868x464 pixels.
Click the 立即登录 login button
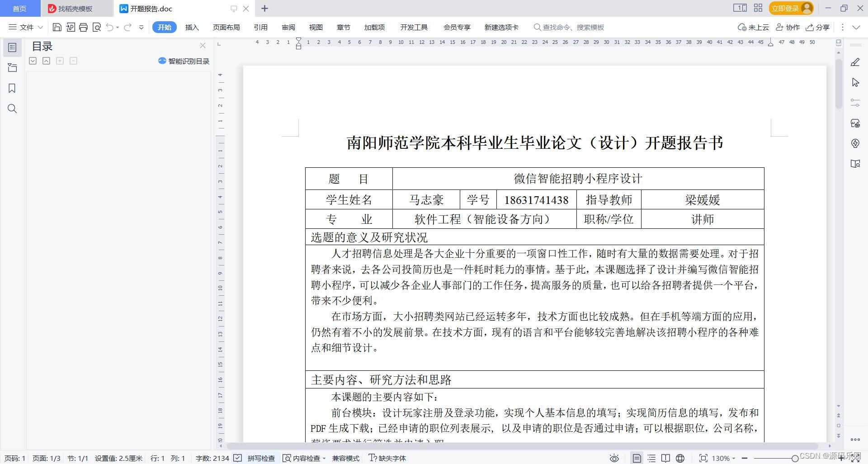[x=791, y=8]
